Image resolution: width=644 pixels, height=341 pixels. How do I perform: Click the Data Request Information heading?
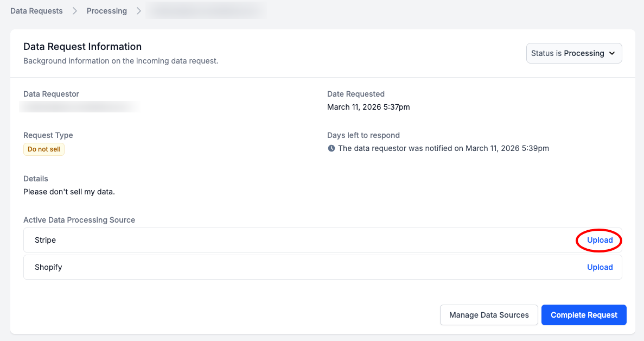[82, 47]
